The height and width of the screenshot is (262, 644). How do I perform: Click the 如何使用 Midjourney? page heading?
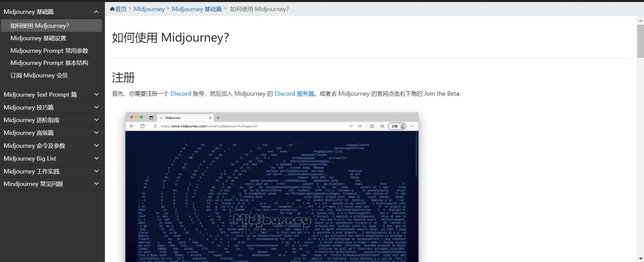pyautogui.click(x=170, y=37)
